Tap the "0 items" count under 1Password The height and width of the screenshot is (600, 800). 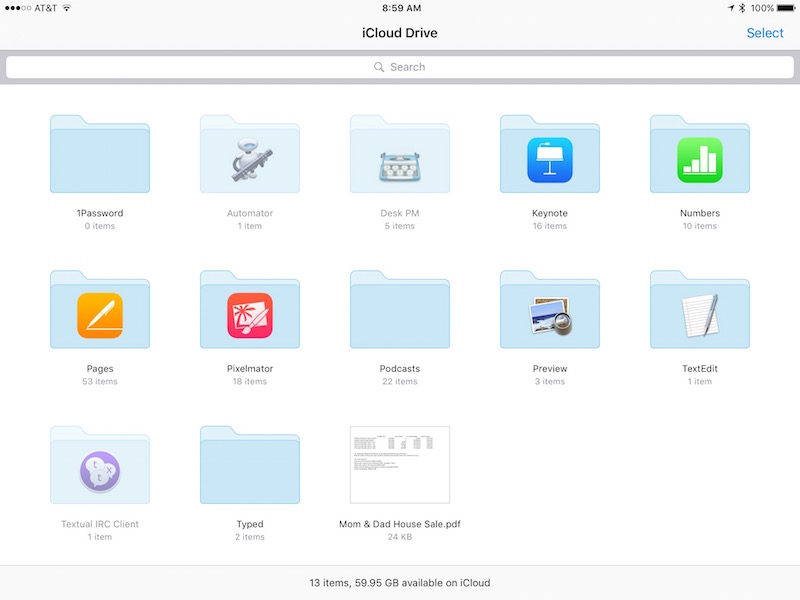(100, 226)
